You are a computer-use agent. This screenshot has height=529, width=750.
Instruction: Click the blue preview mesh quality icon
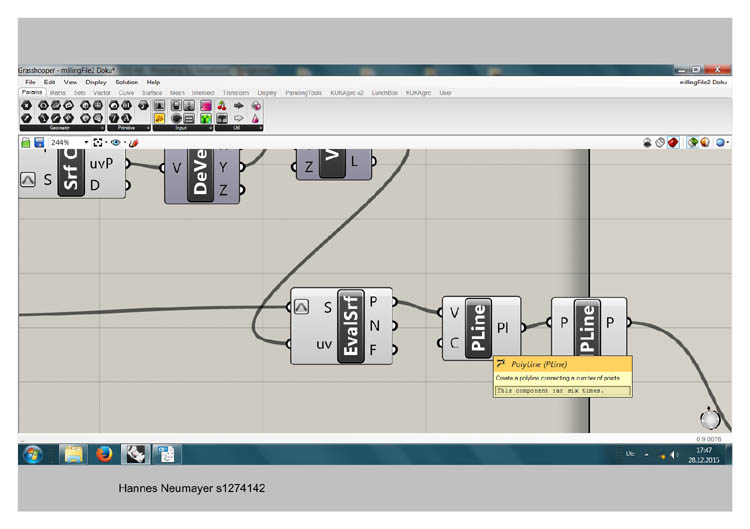click(720, 143)
